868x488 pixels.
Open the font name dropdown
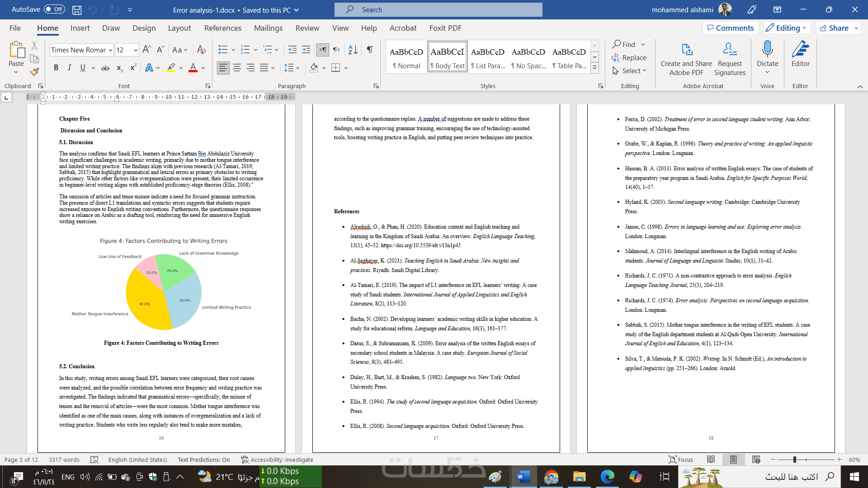[110, 50]
